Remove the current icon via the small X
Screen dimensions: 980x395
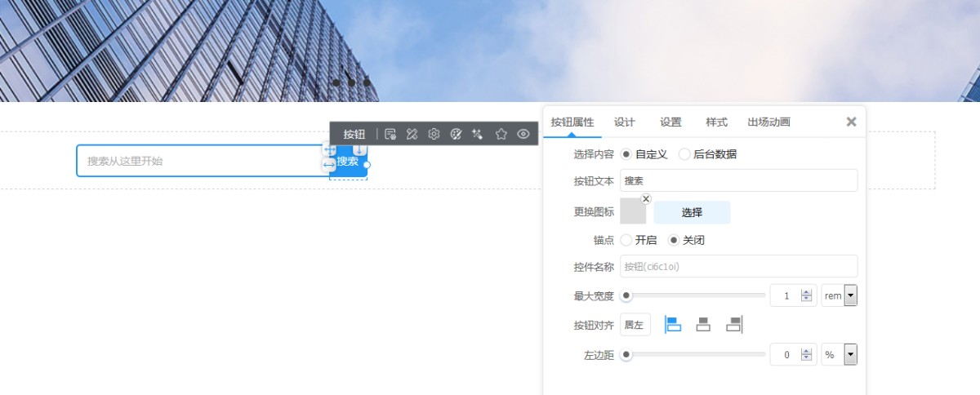tap(646, 199)
